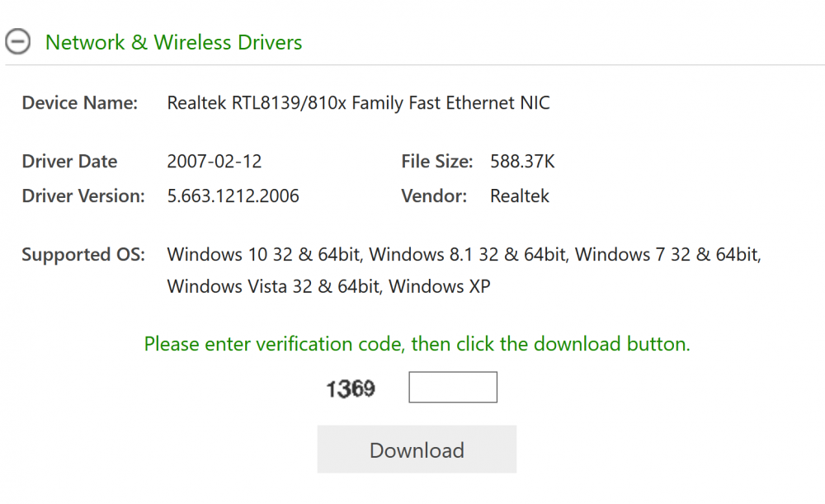Click the Windows Vista 32 & 64bit text
825x504 pixels.
[x=273, y=287]
